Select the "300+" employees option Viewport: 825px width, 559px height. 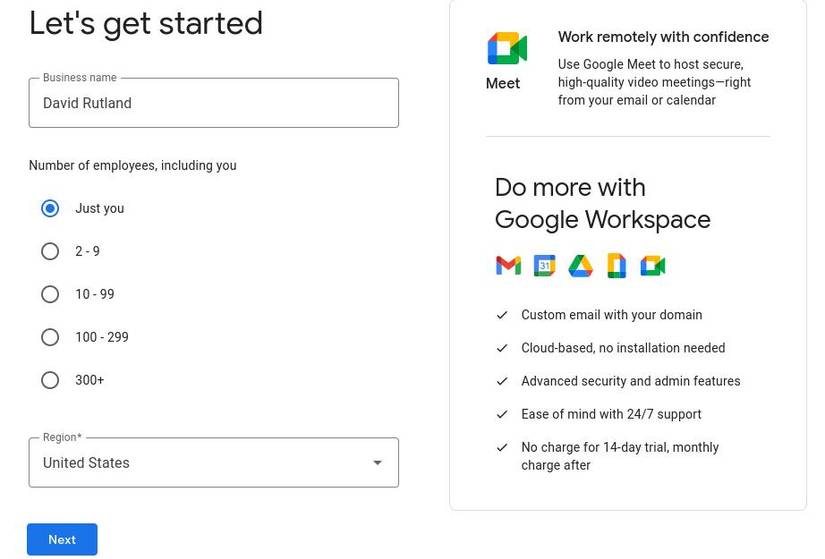tap(50, 380)
